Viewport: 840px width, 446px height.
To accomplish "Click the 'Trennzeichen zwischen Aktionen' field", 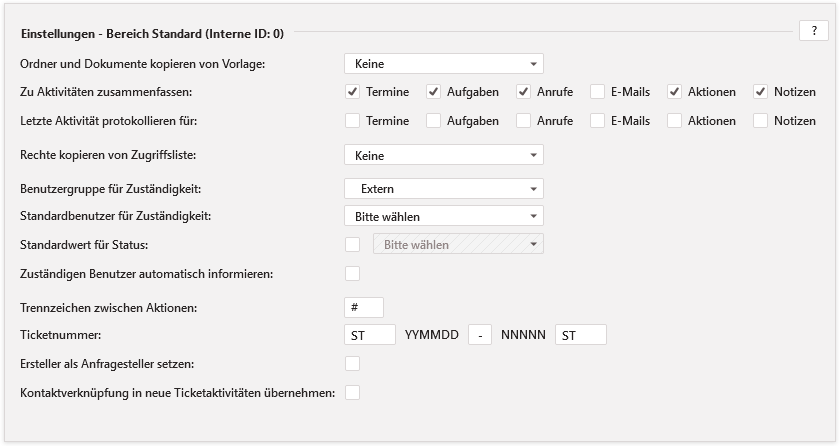I will [x=363, y=307].
